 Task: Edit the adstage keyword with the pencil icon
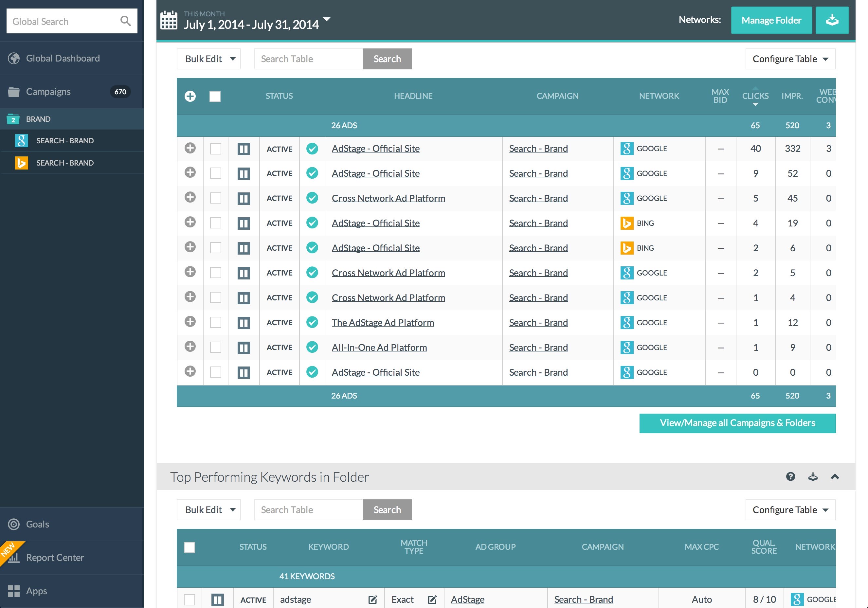pos(373,599)
